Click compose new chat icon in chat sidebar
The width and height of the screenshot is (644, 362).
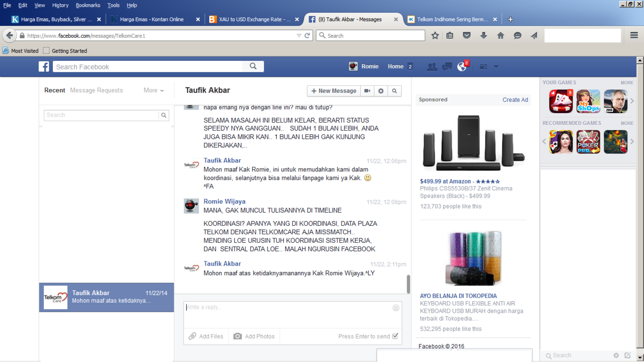[627, 355]
